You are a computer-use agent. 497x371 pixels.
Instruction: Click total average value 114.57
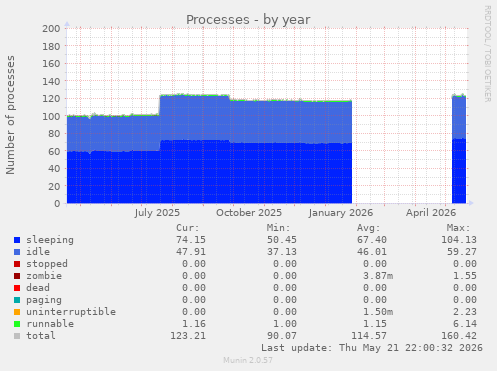tap(369, 336)
